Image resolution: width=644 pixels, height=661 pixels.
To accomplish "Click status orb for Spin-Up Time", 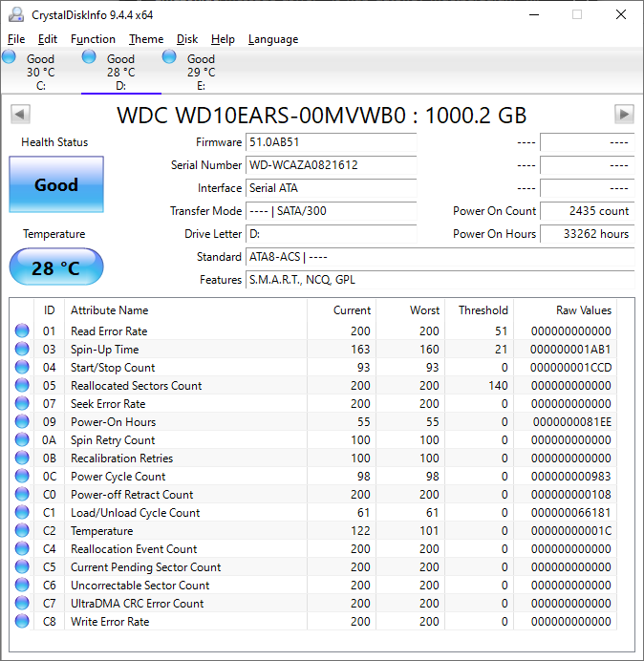I will [x=22, y=349].
